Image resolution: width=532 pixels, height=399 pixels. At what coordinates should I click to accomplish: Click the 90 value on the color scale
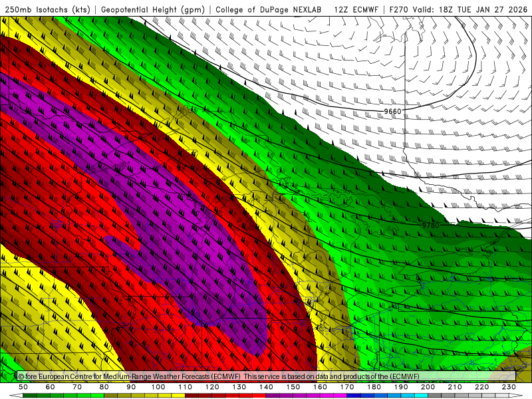click(x=131, y=387)
